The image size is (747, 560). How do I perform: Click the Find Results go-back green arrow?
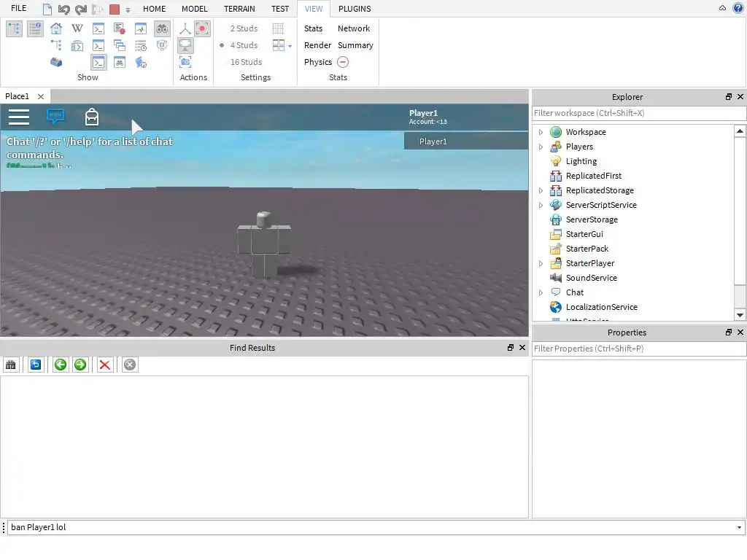[61, 365]
